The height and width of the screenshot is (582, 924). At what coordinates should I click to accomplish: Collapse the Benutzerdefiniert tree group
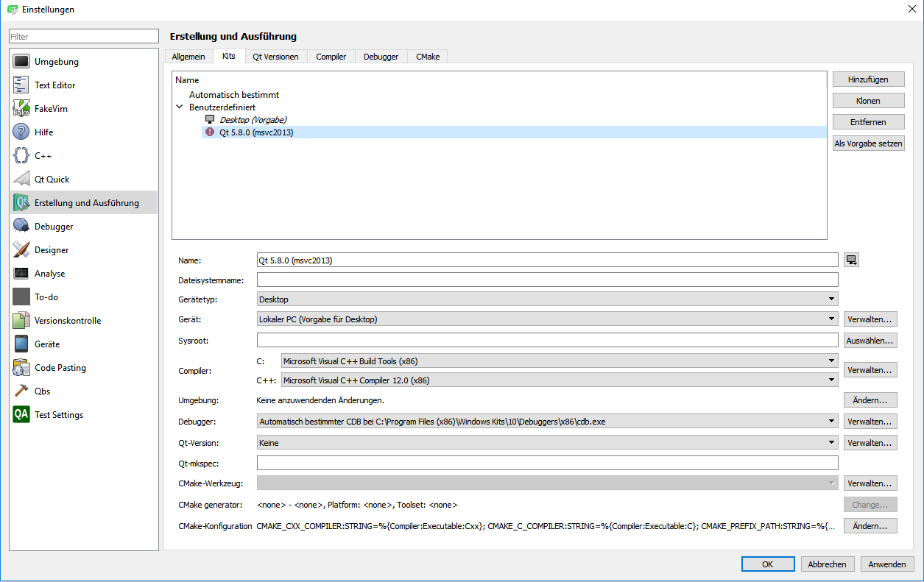point(180,107)
